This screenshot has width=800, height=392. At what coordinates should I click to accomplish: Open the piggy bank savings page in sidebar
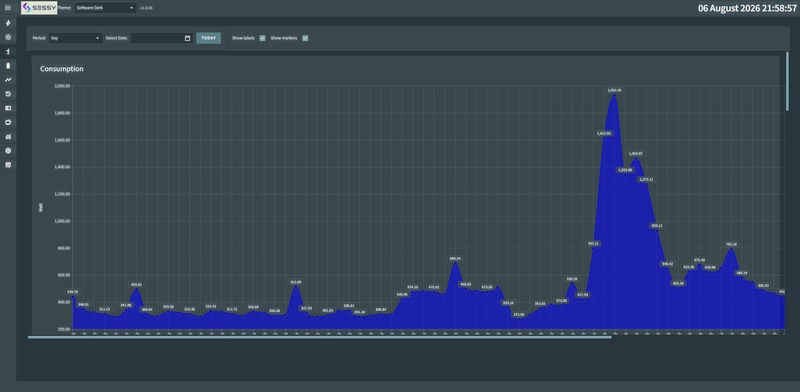(x=8, y=122)
